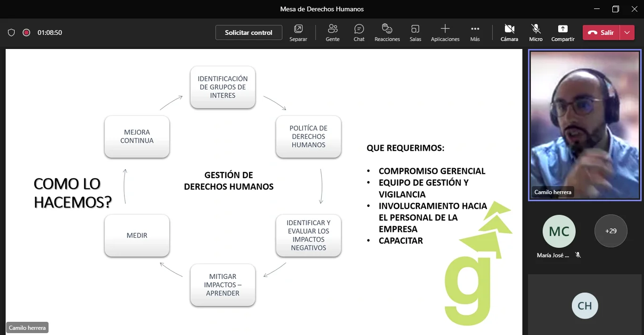
Task: Select Camilo herrera's video tile
Action: pos(584,125)
